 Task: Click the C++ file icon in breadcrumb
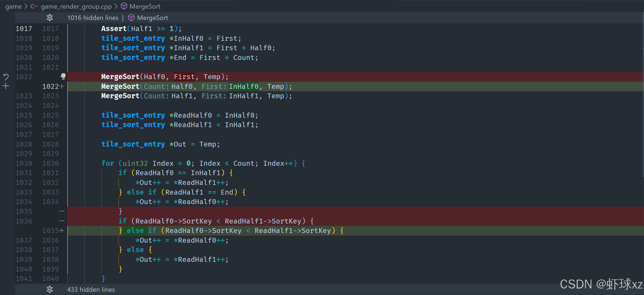coord(34,6)
